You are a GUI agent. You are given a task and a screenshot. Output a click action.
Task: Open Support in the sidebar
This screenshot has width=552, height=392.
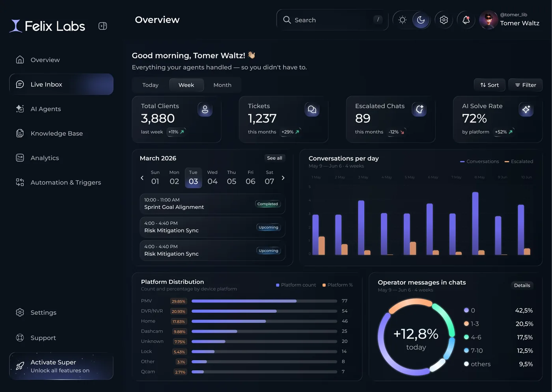61,338
